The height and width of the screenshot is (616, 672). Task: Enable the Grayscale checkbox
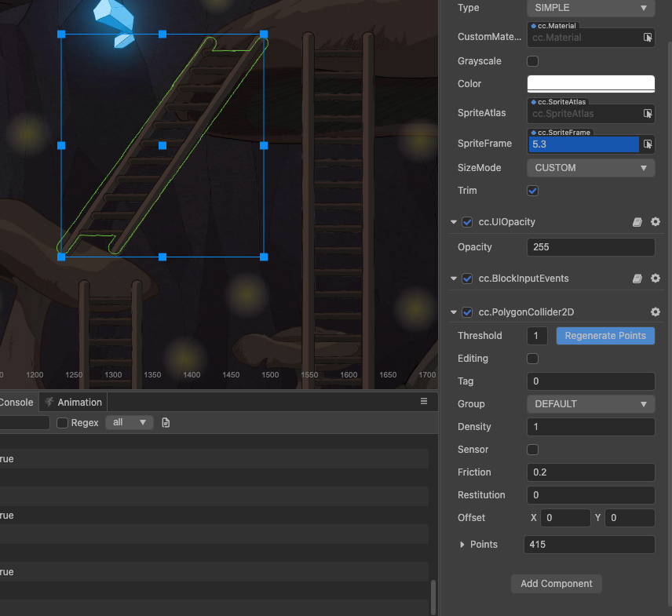[532, 61]
